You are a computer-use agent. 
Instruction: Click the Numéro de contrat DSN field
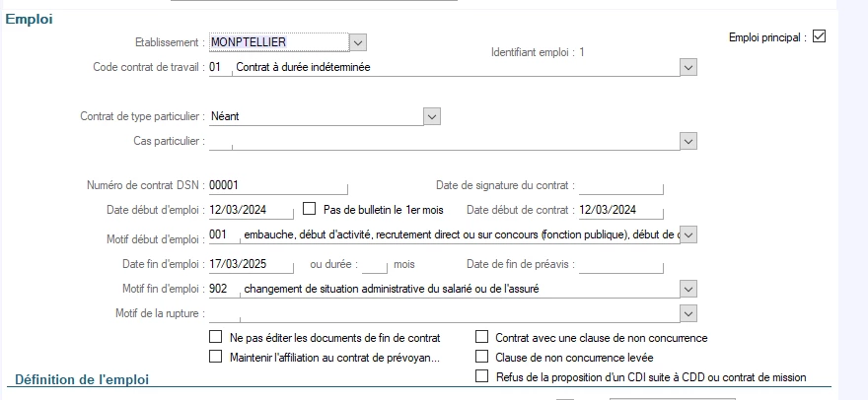coord(278,185)
